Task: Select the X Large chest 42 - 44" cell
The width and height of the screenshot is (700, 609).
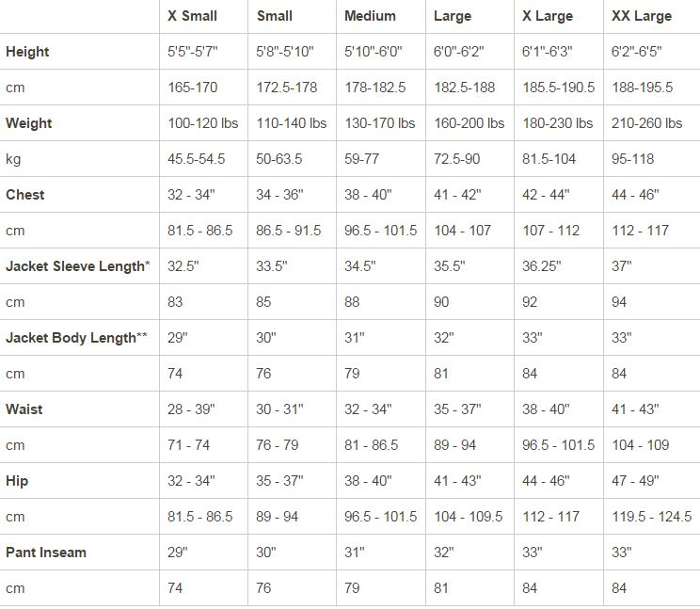Action: 546,195
